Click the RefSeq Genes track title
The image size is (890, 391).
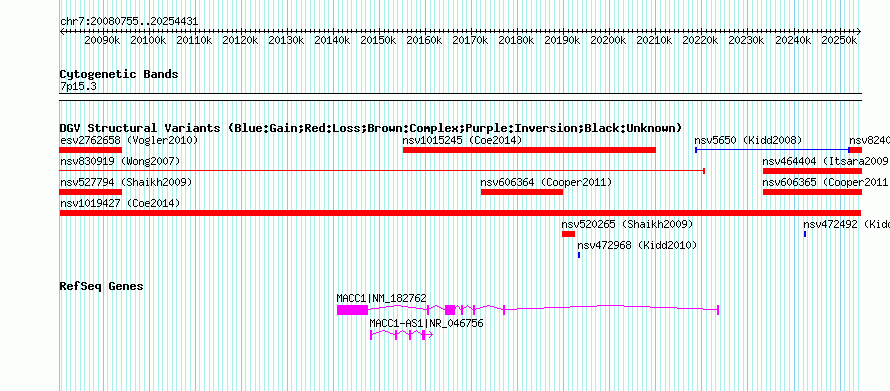(x=101, y=286)
